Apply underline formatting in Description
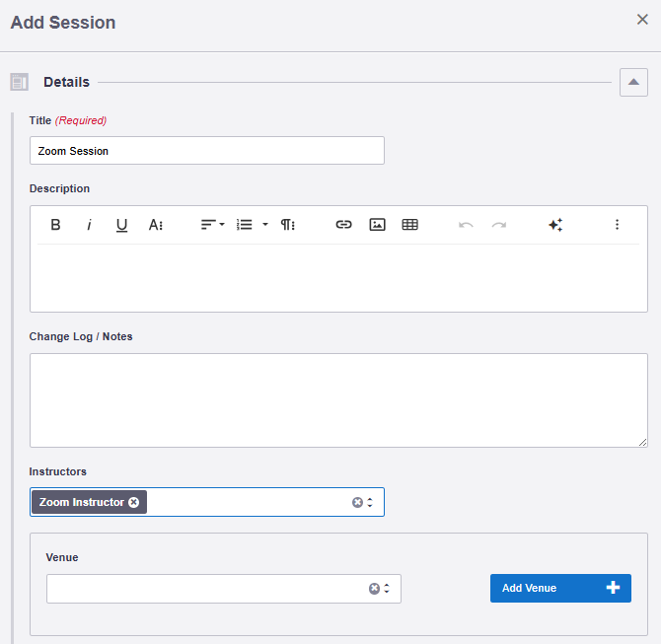The width and height of the screenshot is (661, 644). click(x=121, y=225)
